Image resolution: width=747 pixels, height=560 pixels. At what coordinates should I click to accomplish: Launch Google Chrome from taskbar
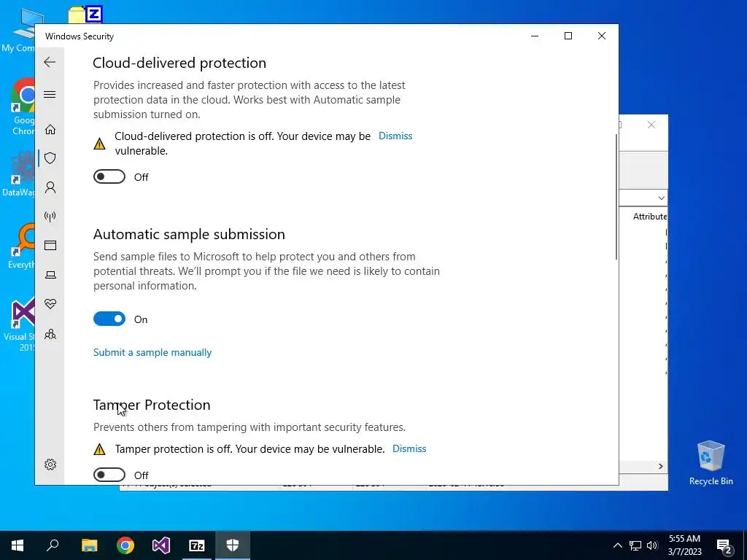click(125, 545)
